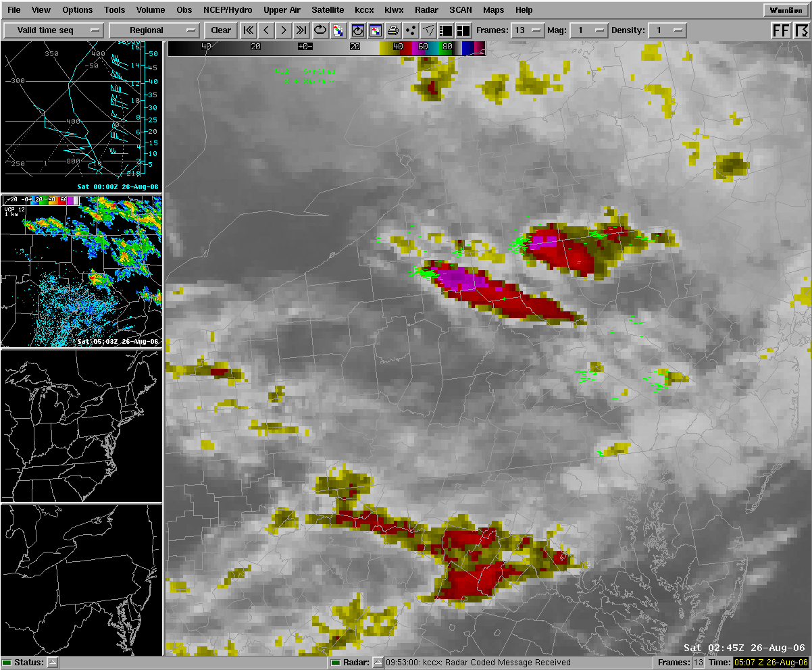Click the icon right of FF
This screenshot has width=812, height=670.
click(801, 30)
